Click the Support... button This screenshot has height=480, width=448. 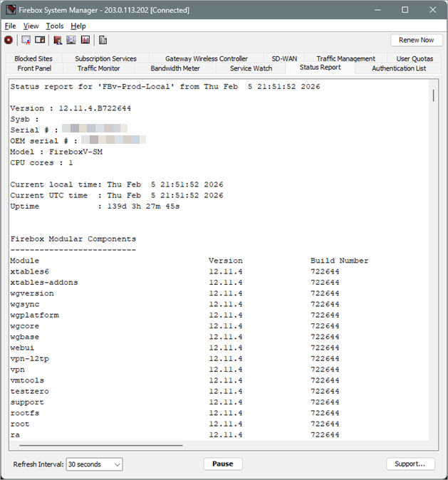410,464
